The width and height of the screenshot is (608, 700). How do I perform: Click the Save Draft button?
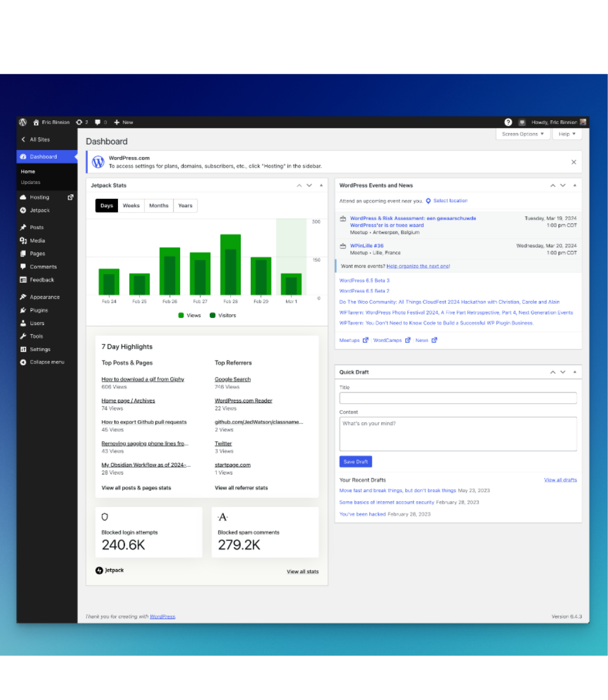(x=355, y=462)
